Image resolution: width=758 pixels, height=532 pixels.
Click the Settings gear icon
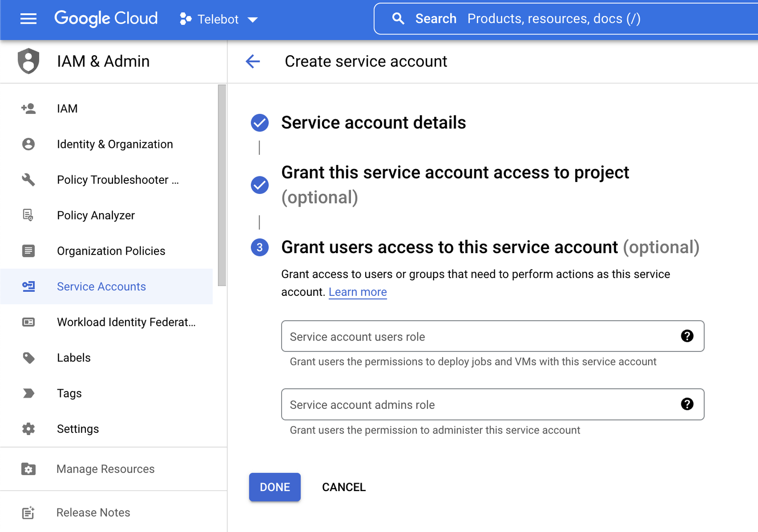28,429
